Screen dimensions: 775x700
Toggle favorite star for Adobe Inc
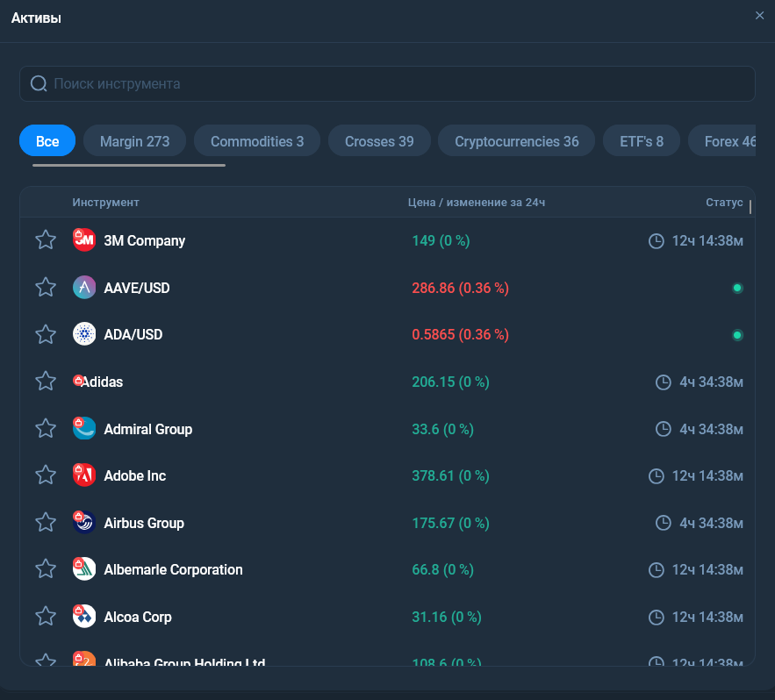46,475
